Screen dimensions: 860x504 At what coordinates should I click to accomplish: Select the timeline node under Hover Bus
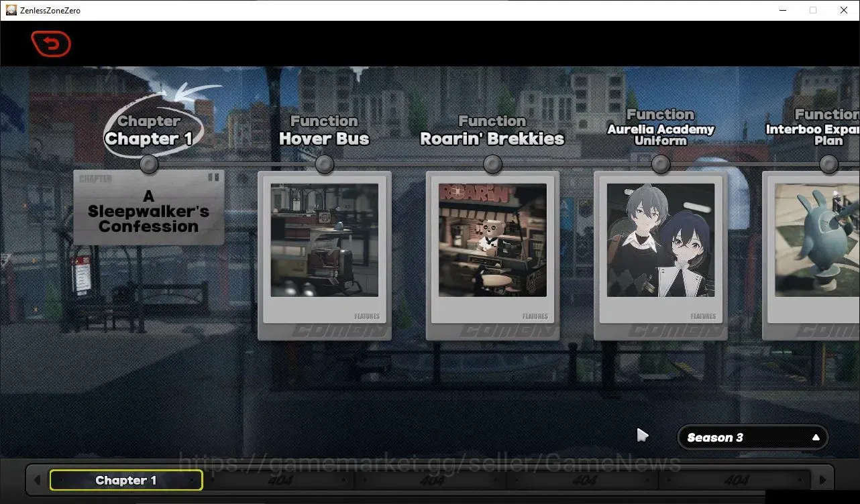(325, 164)
